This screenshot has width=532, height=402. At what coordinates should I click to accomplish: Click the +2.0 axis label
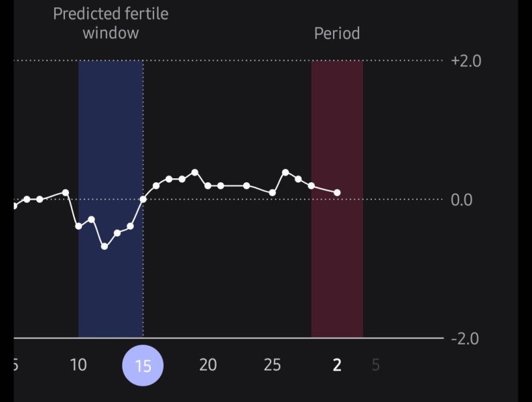click(466, 61)
